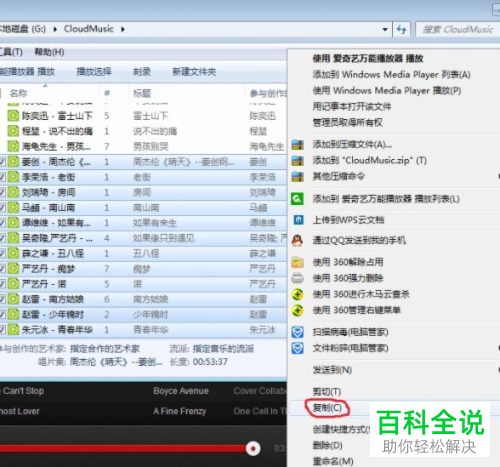This screenshot has height=467, width=500.
Task: Click the file icon beside 薛之谦 - 丑八怪
Action: point(13,253)
